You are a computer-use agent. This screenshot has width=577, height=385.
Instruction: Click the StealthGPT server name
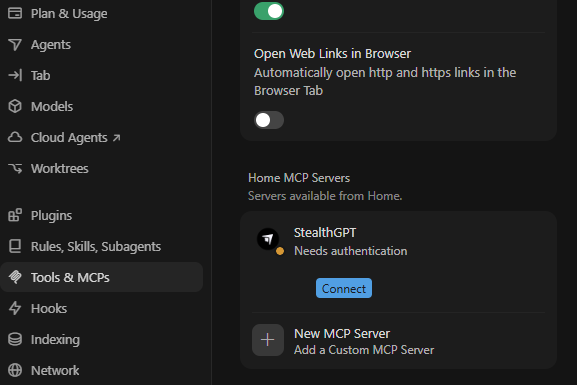325,233
